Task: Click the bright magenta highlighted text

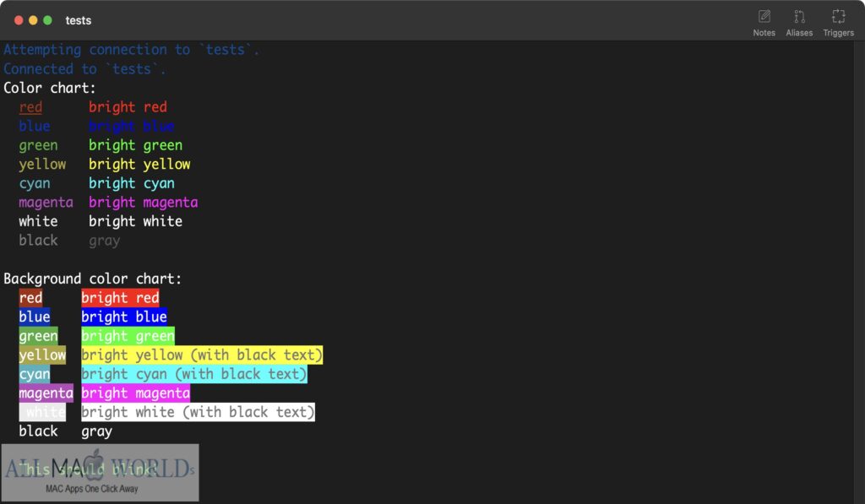Action: [x=135, y=393]
